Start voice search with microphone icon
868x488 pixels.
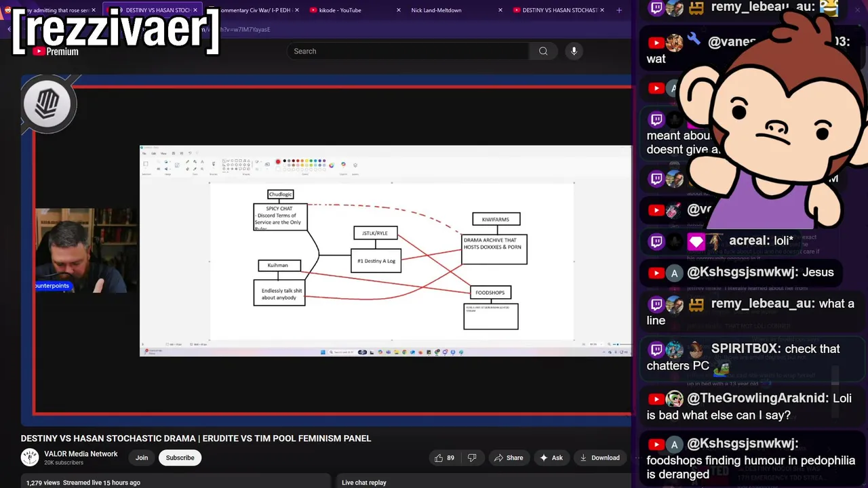pos(574,51)
